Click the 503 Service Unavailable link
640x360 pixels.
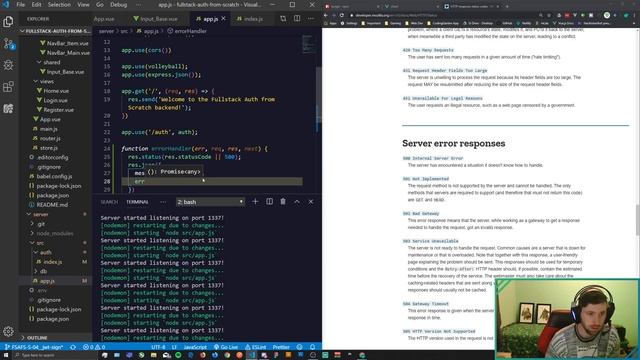(x=430, y=241)
